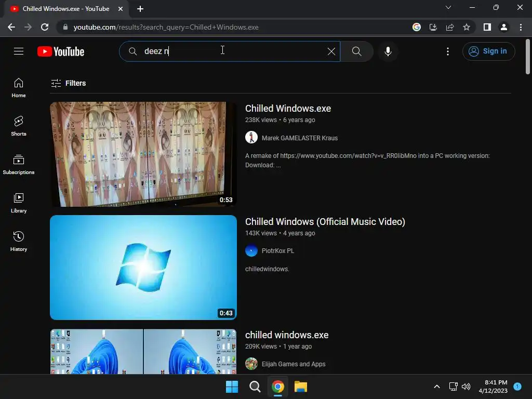The width and height of the screenshot is (532, 399).
Task: Open Windows Start menu
Action: click(x=232, y=387)
